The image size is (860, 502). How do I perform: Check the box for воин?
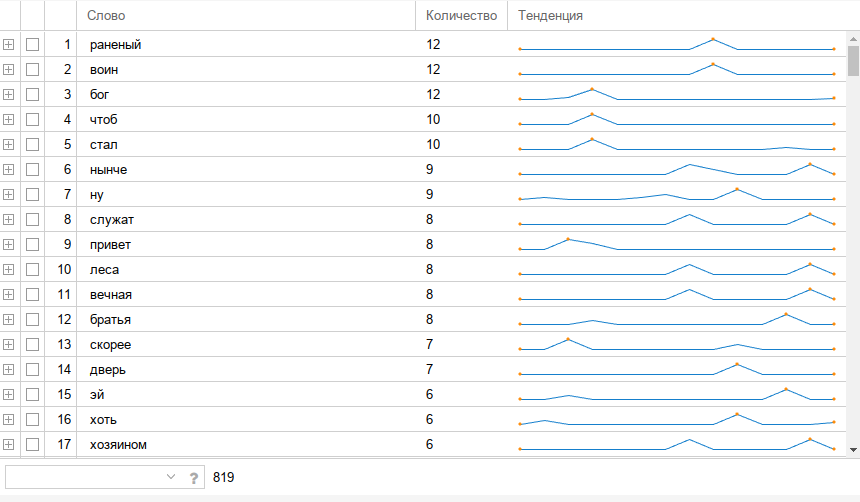[x=33, y=69]
